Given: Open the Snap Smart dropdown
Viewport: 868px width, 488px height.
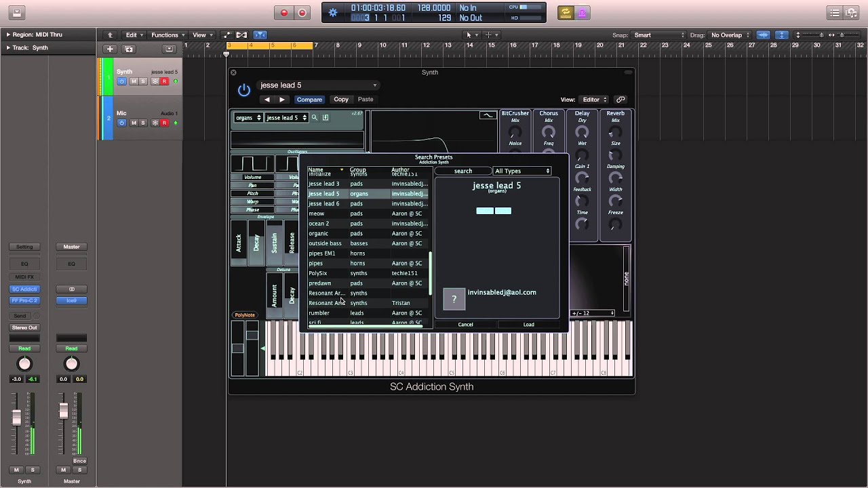Looking at the screenshot, I should (x=658, y=35).
